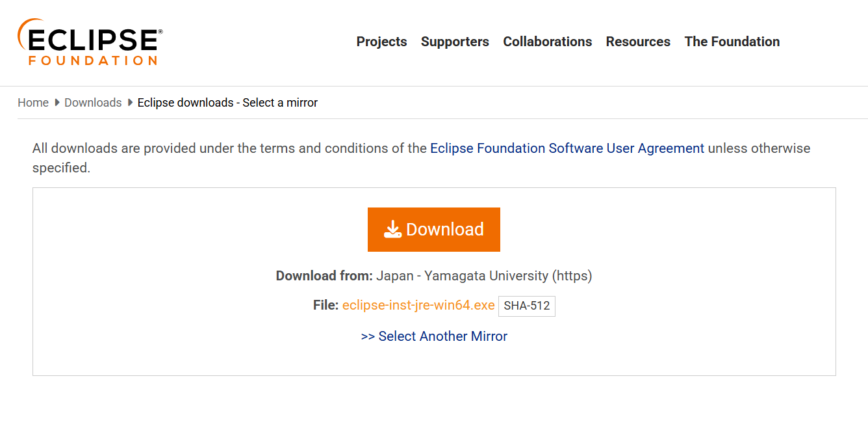Open the Resources menu
The width and height of the screenshot is (868, 428).
click(638, 42)
